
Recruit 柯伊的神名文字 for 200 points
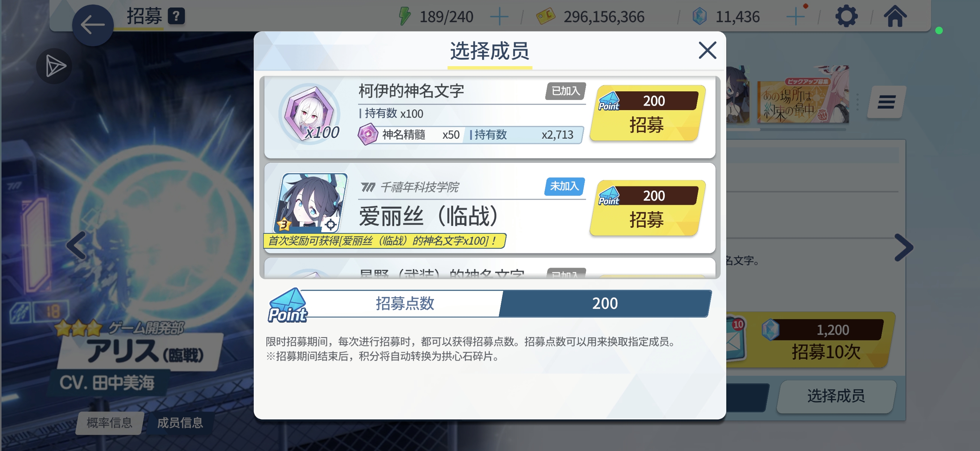point(647,113)
